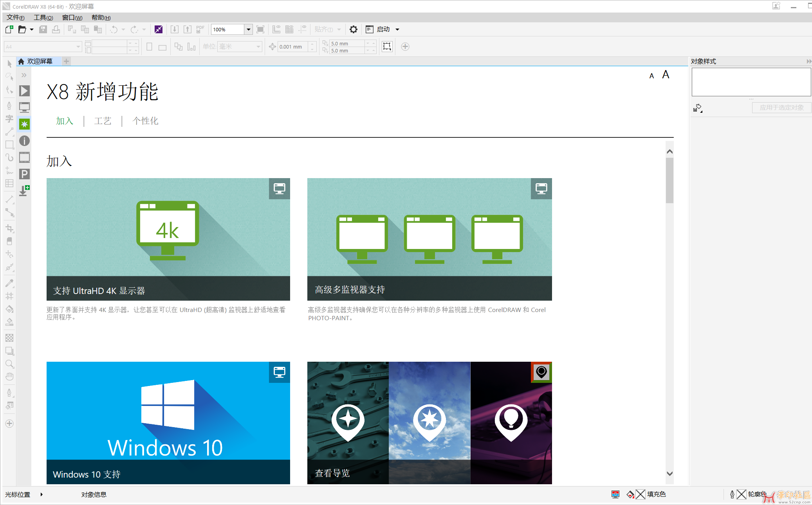812x505 pixels.
Task: Open the Options gear icon
Action: click(x=354, y=29)
